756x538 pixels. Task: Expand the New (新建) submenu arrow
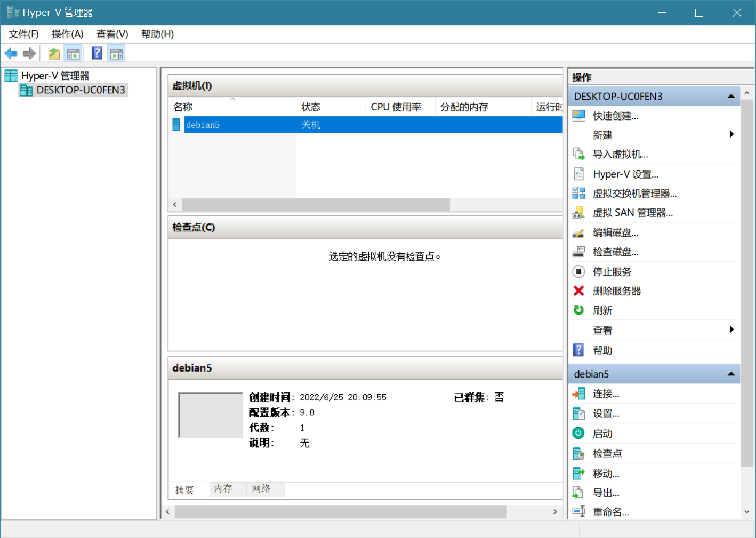(731, 134)
